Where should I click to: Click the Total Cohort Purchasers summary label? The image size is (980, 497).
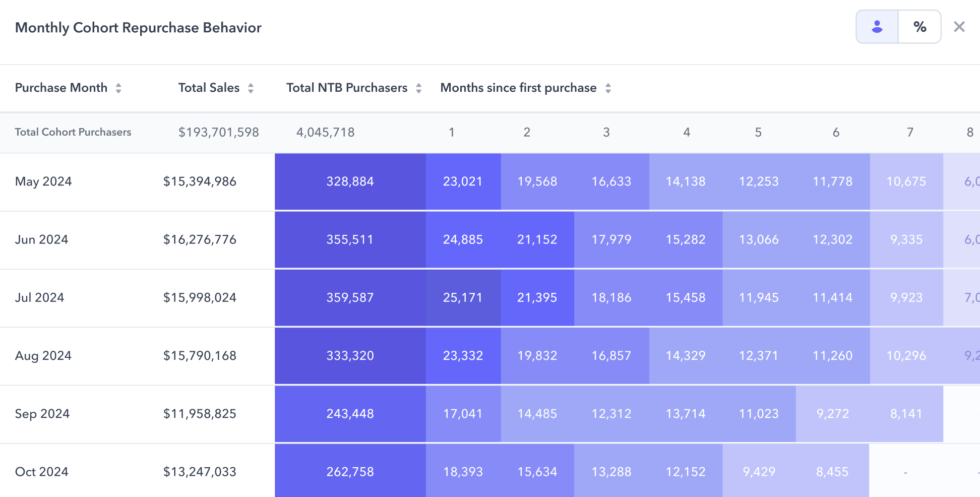[x=73, y=132]
